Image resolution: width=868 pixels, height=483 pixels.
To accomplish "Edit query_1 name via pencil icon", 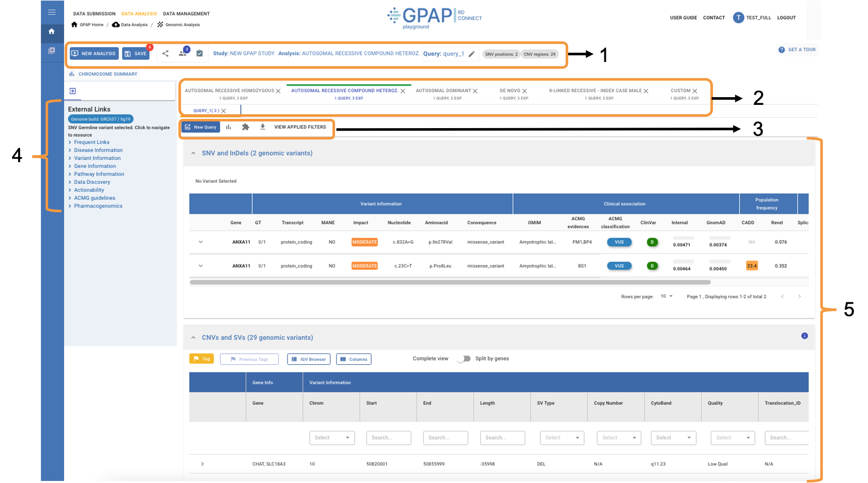I will pyautogui.click(x=471, y=54).
